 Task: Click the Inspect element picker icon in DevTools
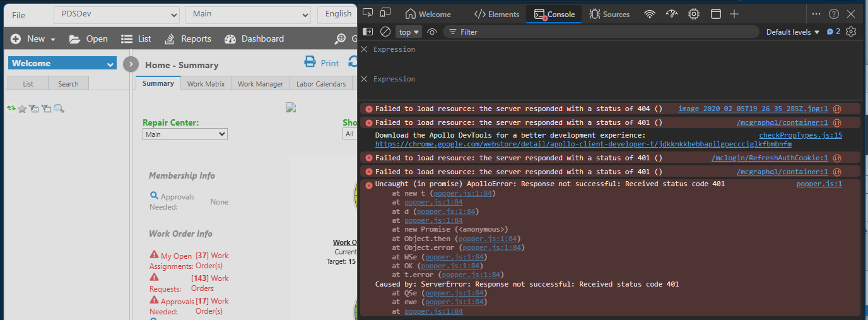point(368,13)
